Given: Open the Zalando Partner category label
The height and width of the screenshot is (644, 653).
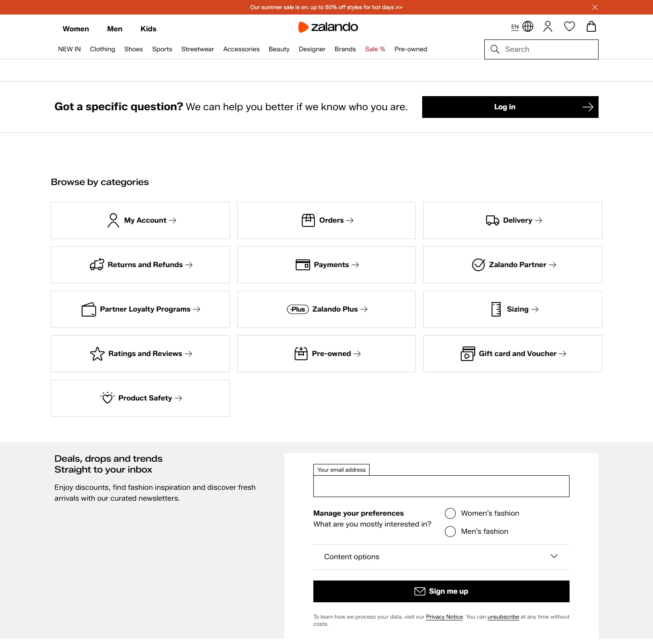Looking at the screenshot, I should 517,265.
